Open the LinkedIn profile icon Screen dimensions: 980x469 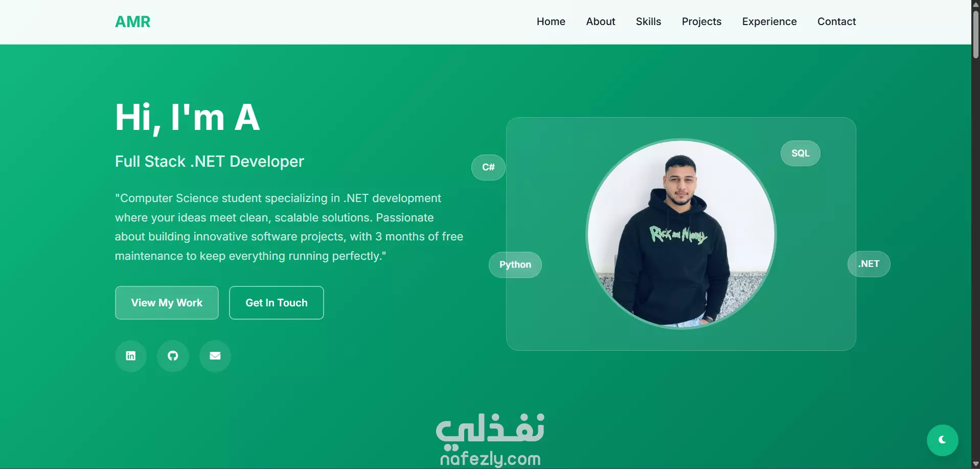click(x=131, y=356)
